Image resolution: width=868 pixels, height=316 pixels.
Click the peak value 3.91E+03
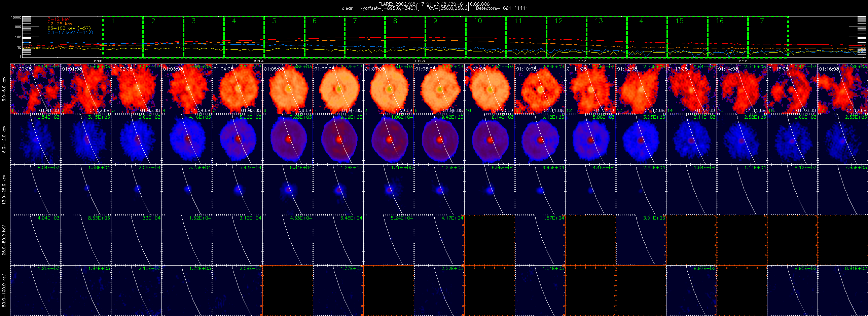[x=654, y=218]
